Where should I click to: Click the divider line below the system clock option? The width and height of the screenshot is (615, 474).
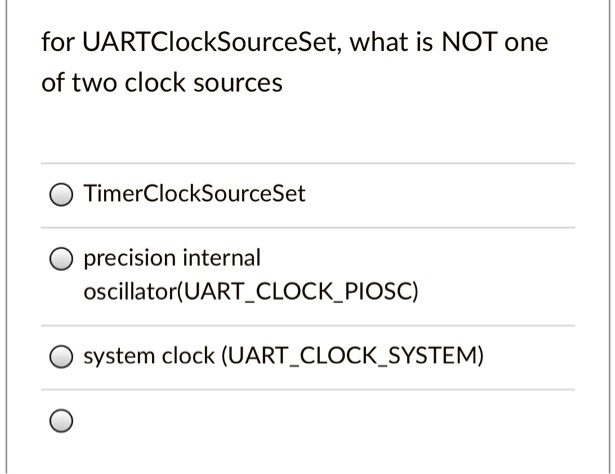(308, 390)
